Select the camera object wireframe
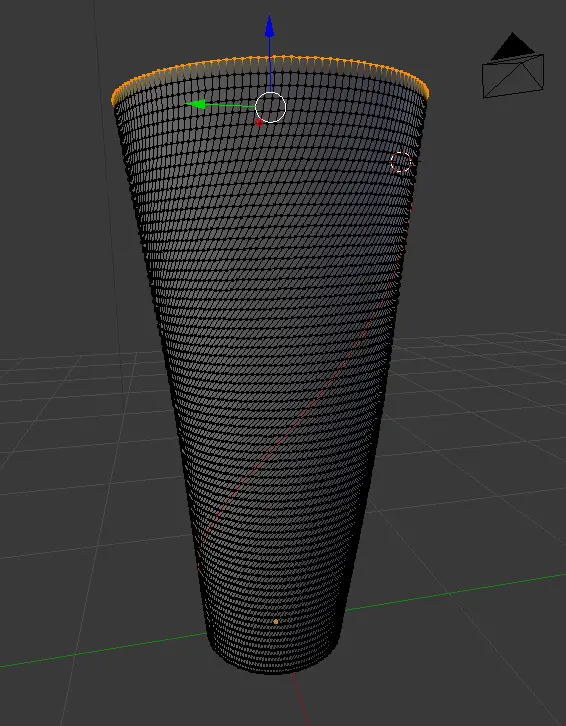Screen dimensions: 566x726 [513, 65]
